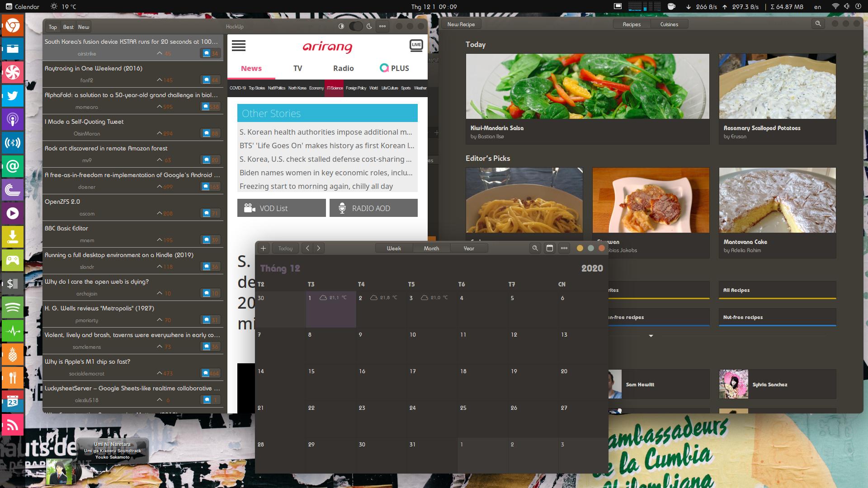Switch Calendar to Year view

coord(469,248)
